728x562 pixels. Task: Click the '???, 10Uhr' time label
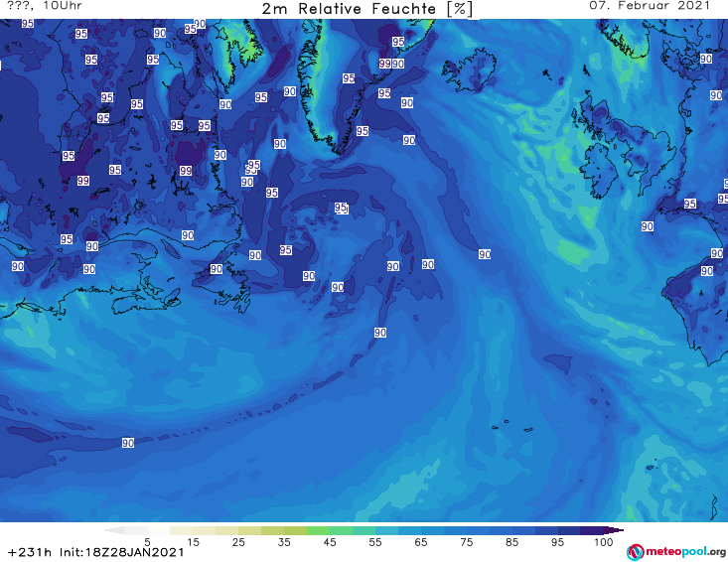pos(45,6)
